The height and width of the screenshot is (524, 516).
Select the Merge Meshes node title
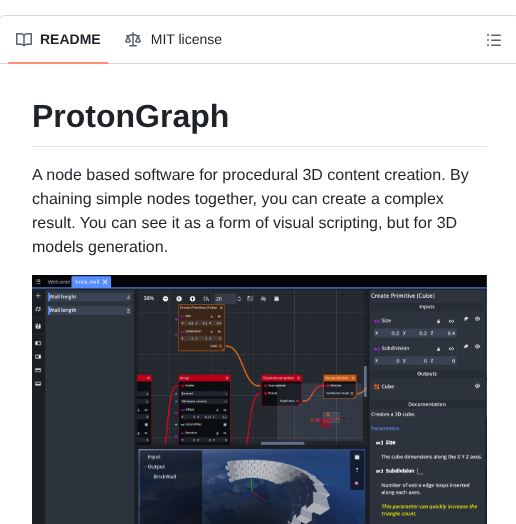click(x=337, y=378)
